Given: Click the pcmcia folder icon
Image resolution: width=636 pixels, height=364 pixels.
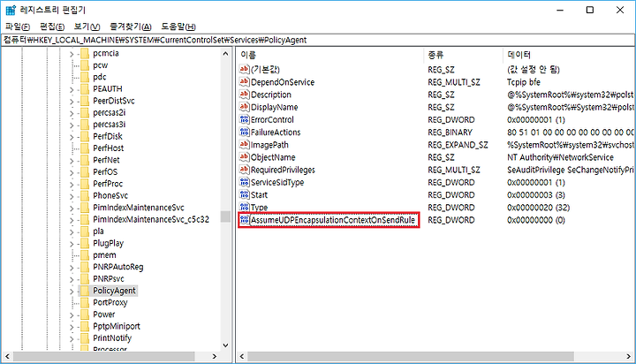Looking at the screenshot, I should [x=85, y=53].
